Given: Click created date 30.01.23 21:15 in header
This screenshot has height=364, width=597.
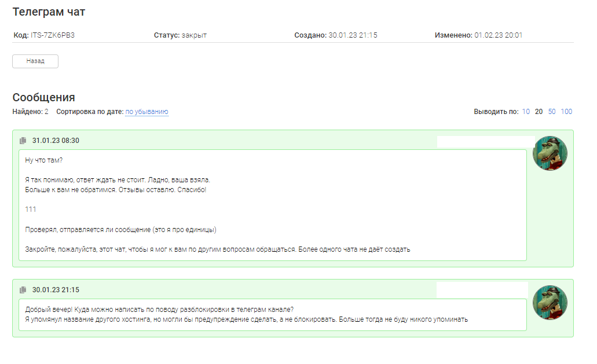Looking at the screenshot, I should click(x=353, y=35).
